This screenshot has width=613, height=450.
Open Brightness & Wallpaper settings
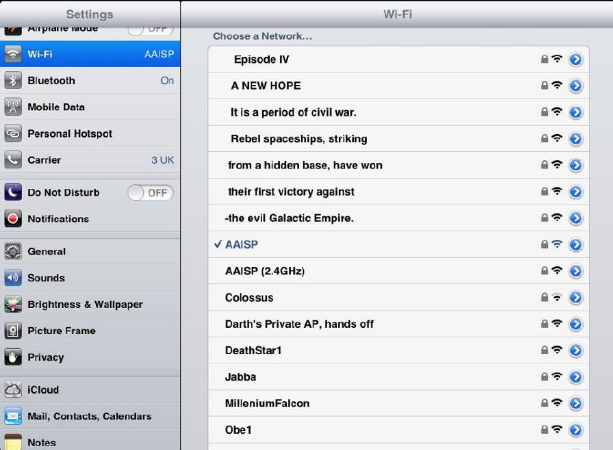(85, 304)
